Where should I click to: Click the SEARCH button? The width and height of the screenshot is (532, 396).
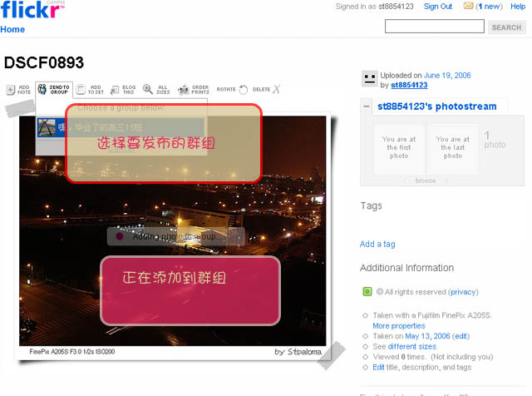click(506, 27)
